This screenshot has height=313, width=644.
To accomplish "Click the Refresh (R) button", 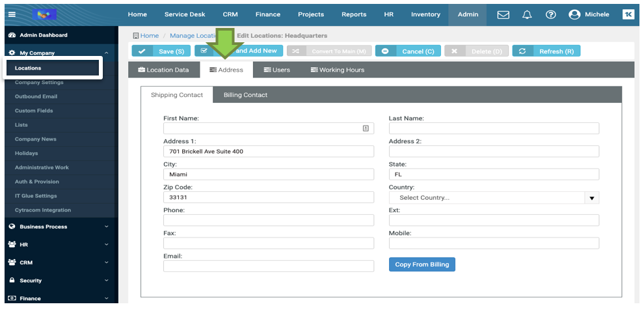I will click(546, 51).
